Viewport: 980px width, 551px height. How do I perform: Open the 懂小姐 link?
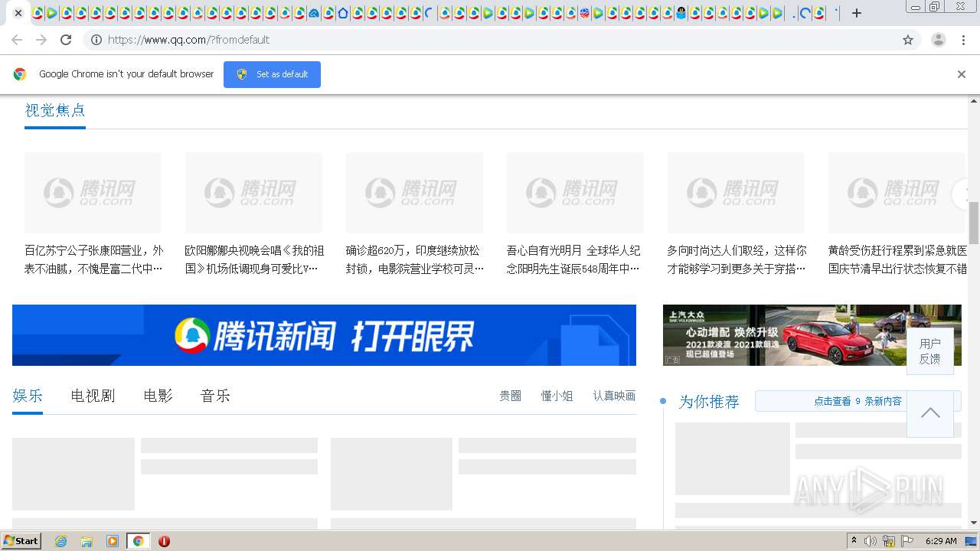557,396
